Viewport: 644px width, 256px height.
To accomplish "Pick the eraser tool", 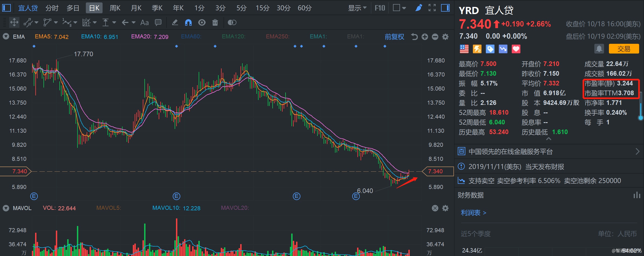I will pos(175,22).
